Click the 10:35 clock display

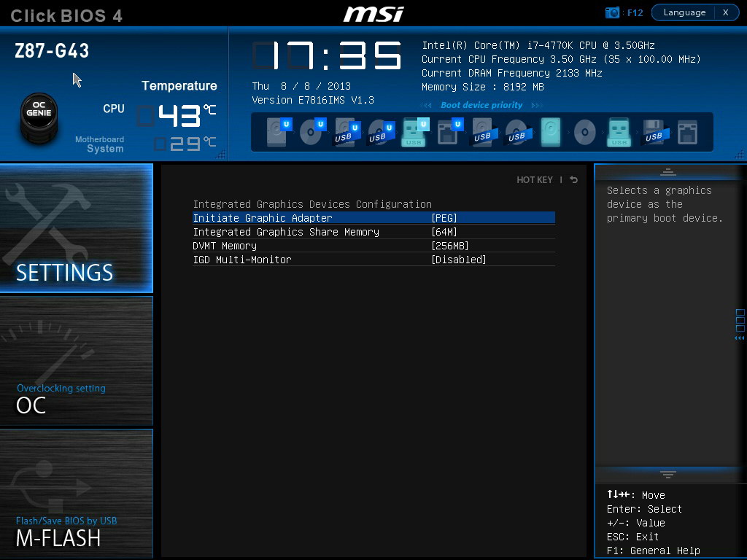point(327,55)
